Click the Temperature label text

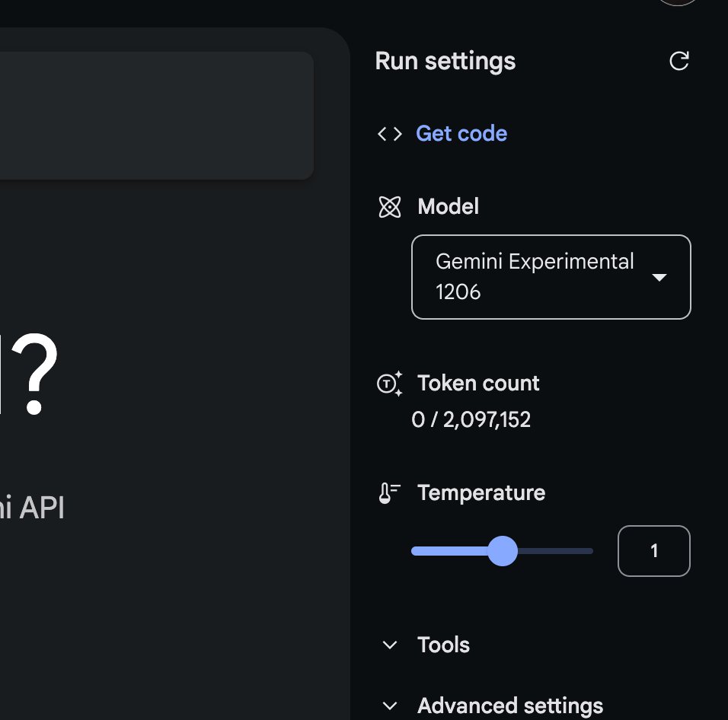coord(481,492)
